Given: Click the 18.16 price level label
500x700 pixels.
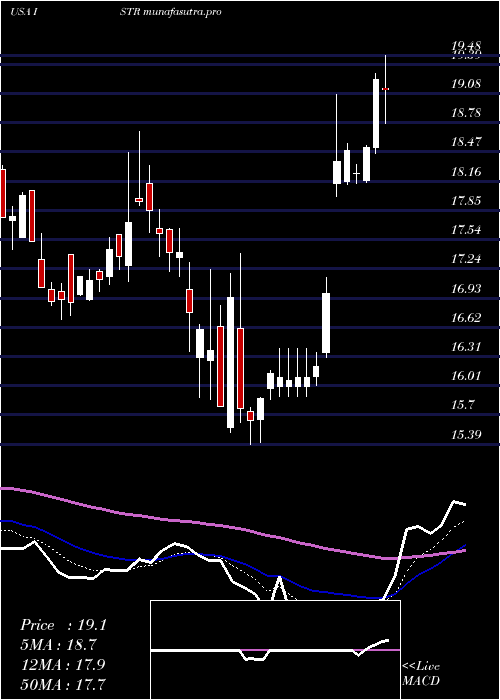Looking at the screenshot, I should point(466,171).
